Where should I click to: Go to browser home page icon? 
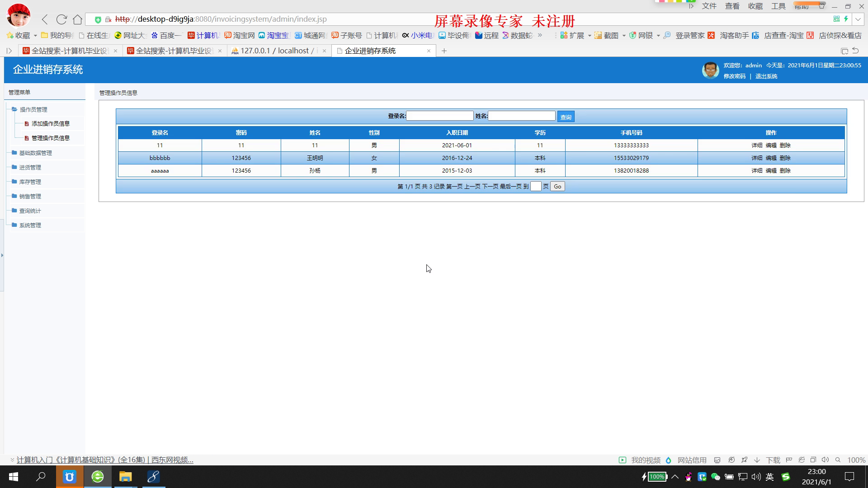coord(78,19)
